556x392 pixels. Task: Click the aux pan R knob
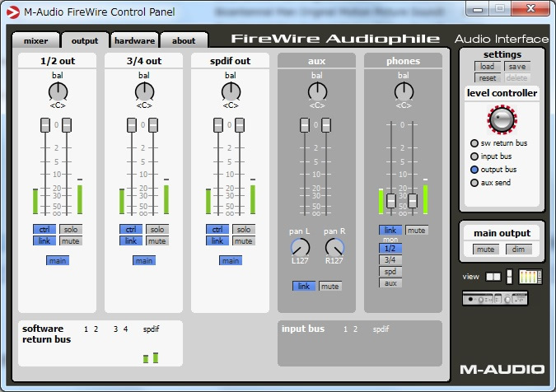click(x=334, y=247)
